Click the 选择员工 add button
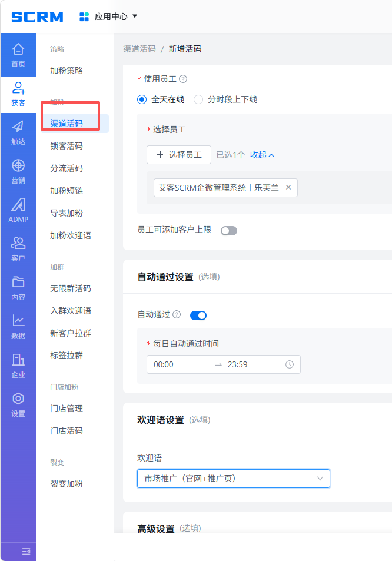The height and width of the screenshot is (561, 392). (x=179, y=155)
